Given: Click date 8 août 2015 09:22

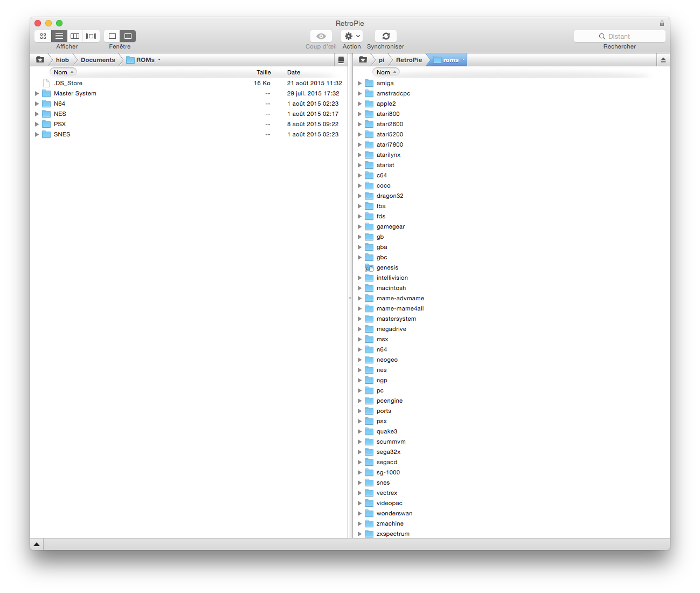Looking at the screenshot, I should [313, 124].
